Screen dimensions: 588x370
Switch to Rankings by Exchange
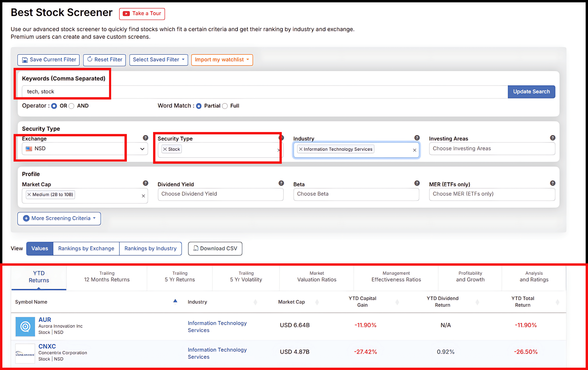(86, 249)
